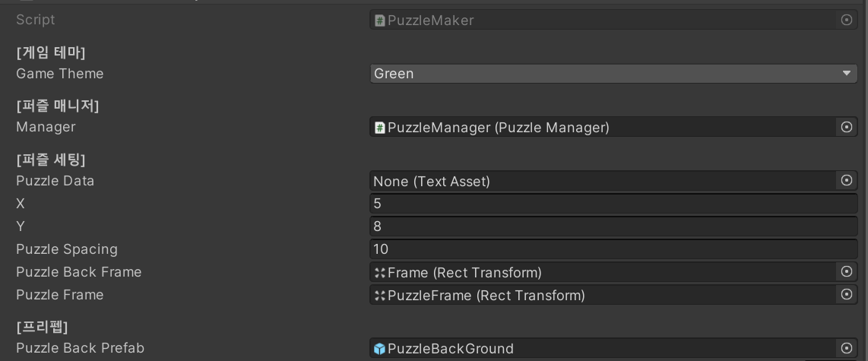Screen dimensions: 868x361
Task: Open object picker for Manager field
Action: point(847,127)
